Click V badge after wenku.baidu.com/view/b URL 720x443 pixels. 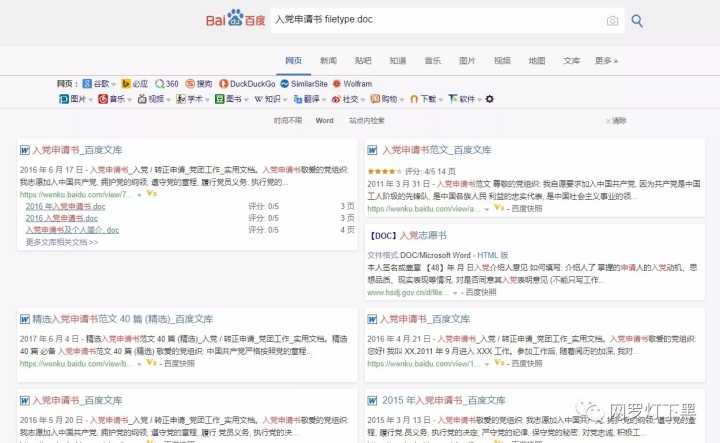(x=152, y=363)
